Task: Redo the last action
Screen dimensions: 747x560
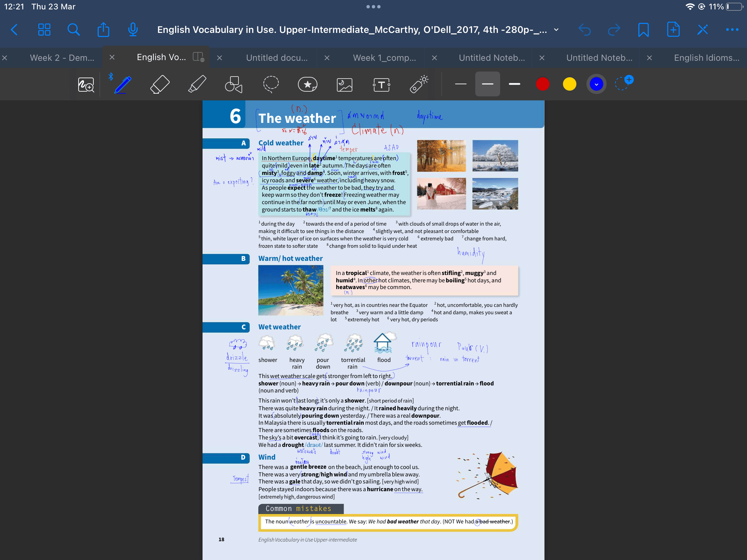Action: coord(614,30)
